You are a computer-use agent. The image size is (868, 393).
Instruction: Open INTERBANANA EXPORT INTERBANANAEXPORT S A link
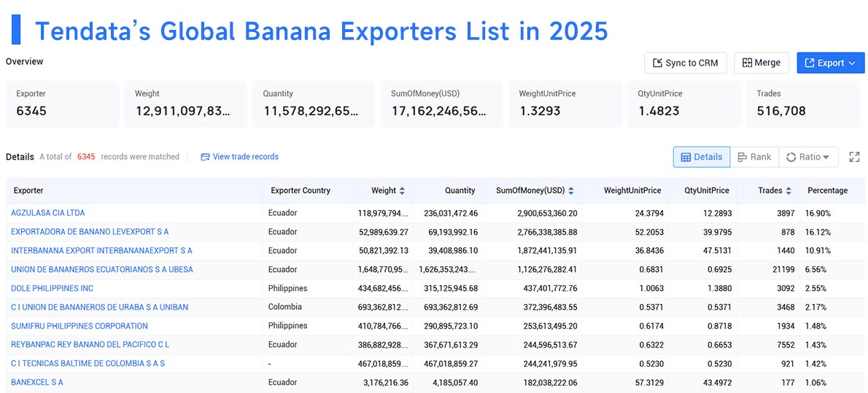tap(101, 250)
